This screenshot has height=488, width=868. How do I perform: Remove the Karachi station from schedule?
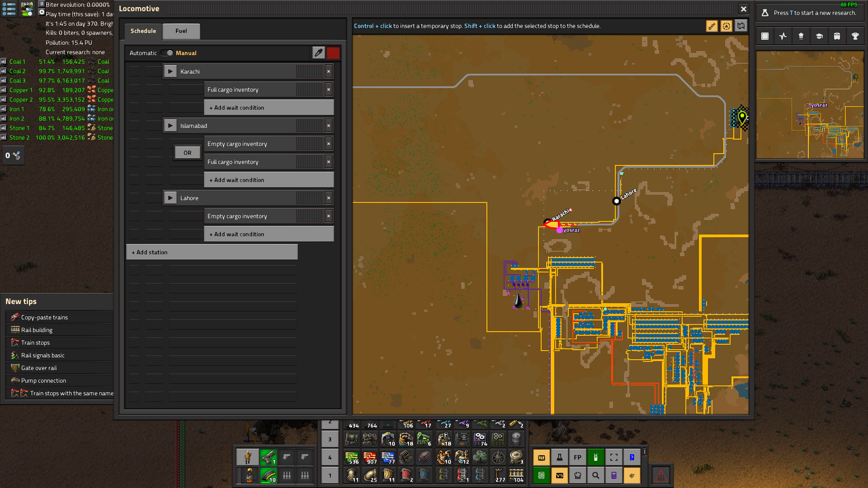tap(329, 71)
